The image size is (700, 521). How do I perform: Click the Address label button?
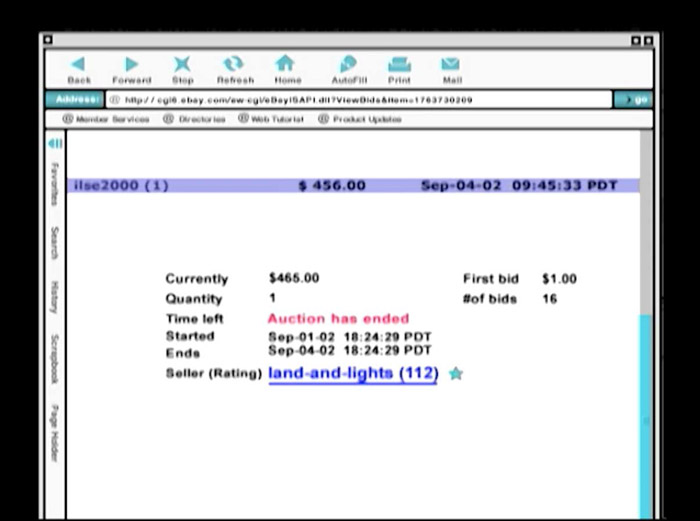point(75,99)
